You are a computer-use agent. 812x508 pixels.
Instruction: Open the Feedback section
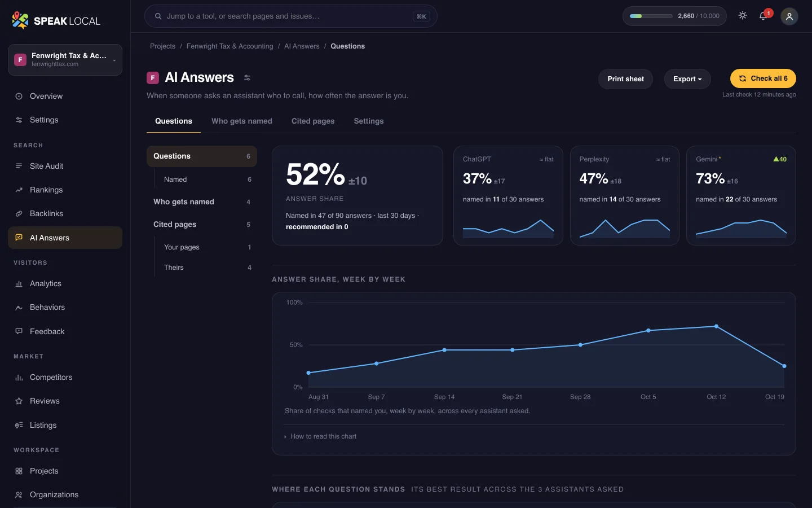tap(65, 331)
